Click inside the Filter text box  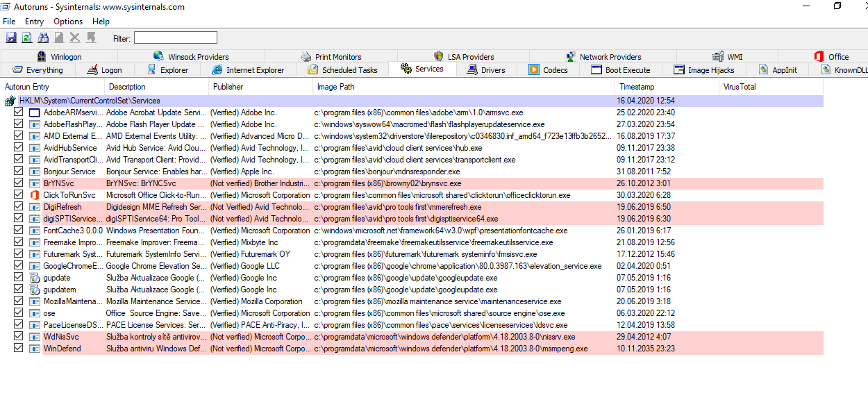pyautogui.click(x=176, y=37)
